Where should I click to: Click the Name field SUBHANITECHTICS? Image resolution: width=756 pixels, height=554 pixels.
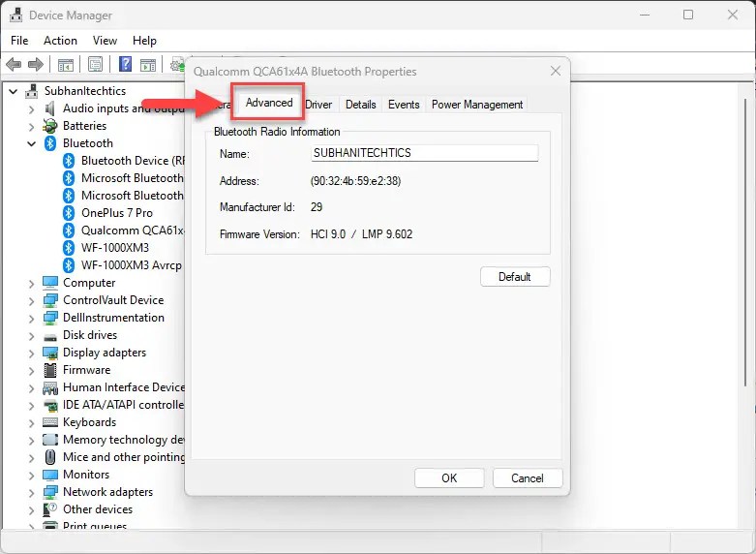[424, 153]
